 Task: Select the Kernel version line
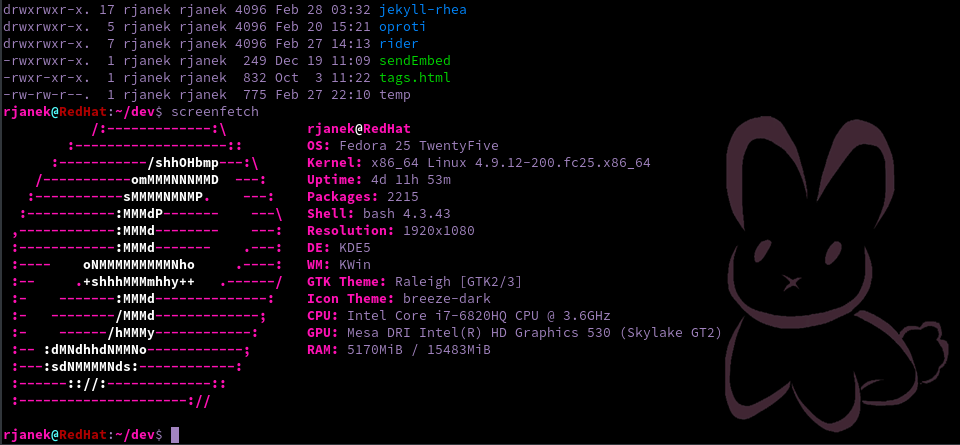coord(479,163)
